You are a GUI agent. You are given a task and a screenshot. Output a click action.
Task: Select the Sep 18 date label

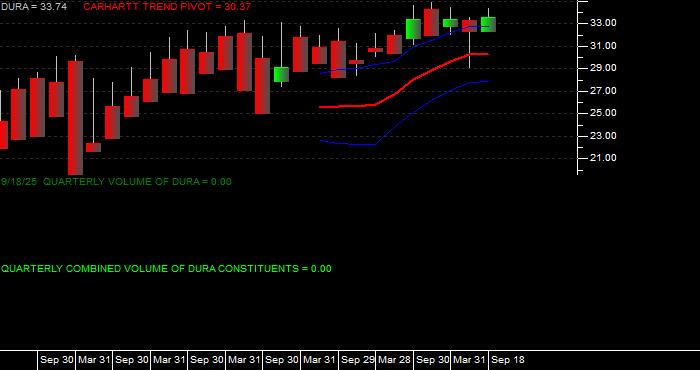tap(508, 360)
